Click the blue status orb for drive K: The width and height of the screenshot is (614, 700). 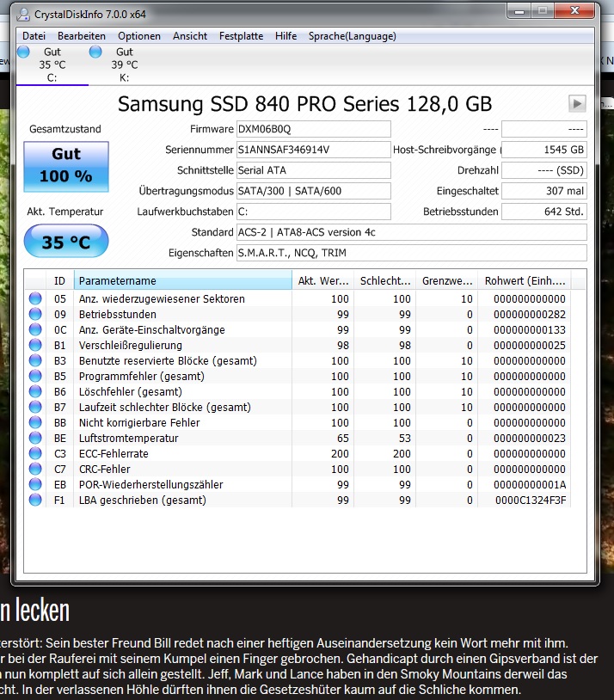[x=95, y=52]
